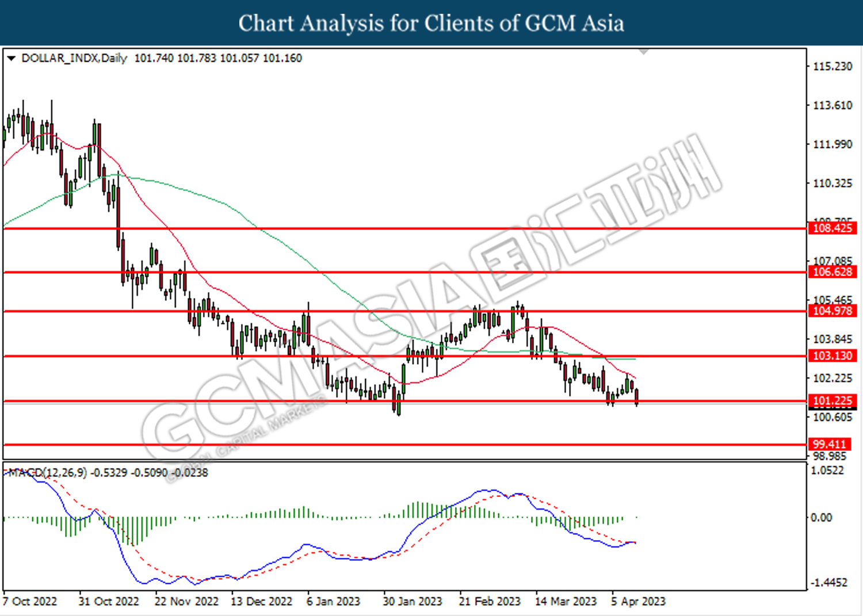
Task: Click the OHLC values 101.740 101.783 101.057 101.160
Action: [x=218, y=58]
